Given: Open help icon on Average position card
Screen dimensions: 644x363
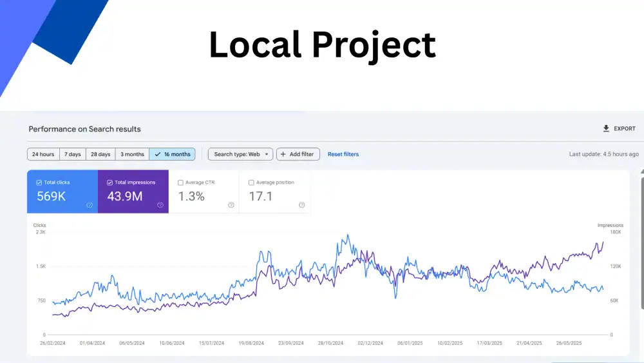Looking at the screenshot, I should pyautogui.click(x=301, y=205).
